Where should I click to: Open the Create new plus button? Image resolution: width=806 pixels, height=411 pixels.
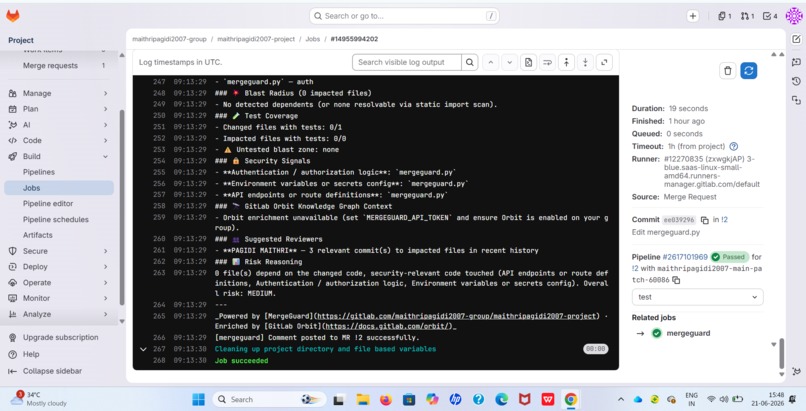point(693,16)
